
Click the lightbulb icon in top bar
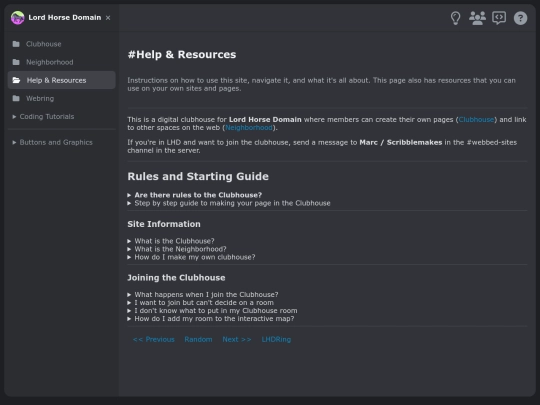pyautogui.click(x=455, y=18)
